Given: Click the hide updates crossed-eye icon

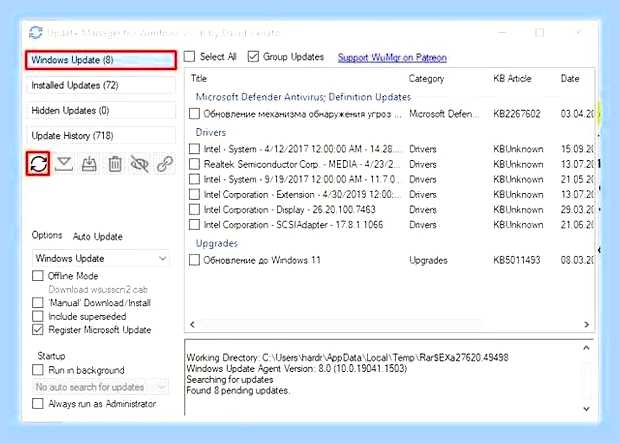Looking at the screenshot, I should point(140,164).
